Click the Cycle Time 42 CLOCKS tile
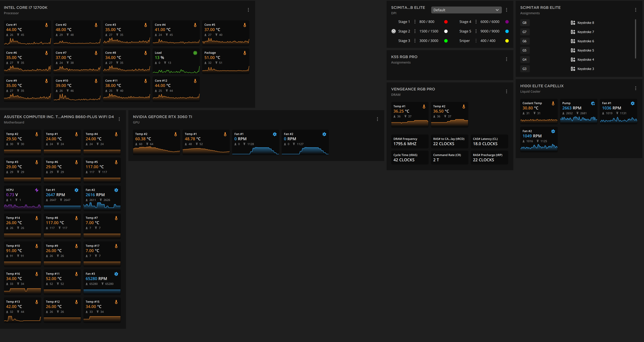Screen dimensions: 644x342 click(x=410, y=158)
